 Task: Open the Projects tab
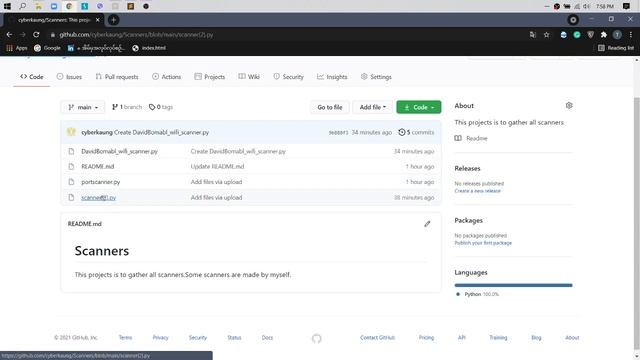209,77
